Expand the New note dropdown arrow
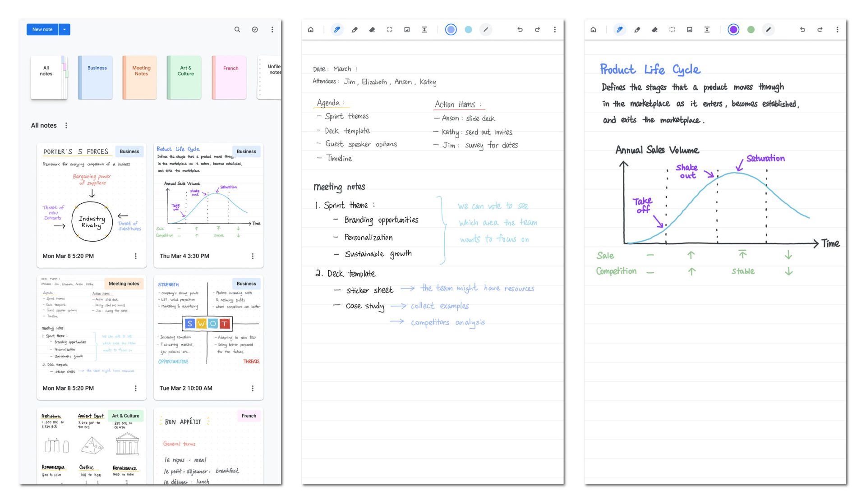 click(x=64, y=30)
